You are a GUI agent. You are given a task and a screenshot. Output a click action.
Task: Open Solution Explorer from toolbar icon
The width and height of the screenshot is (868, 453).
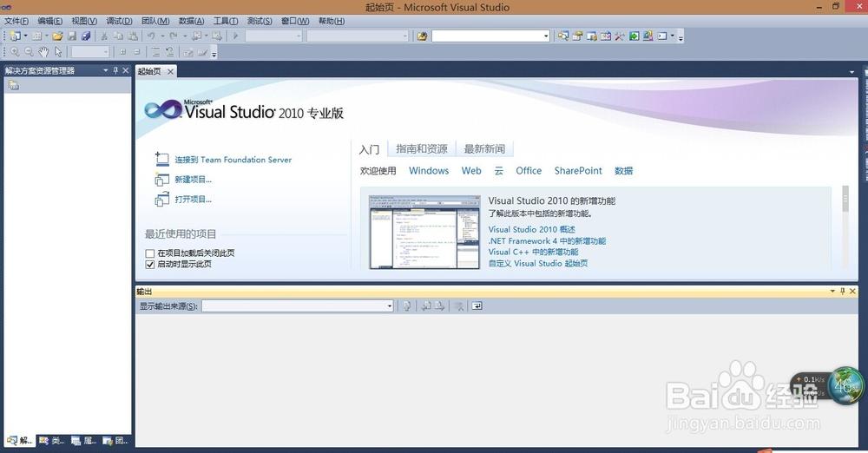tap(563, 36)
